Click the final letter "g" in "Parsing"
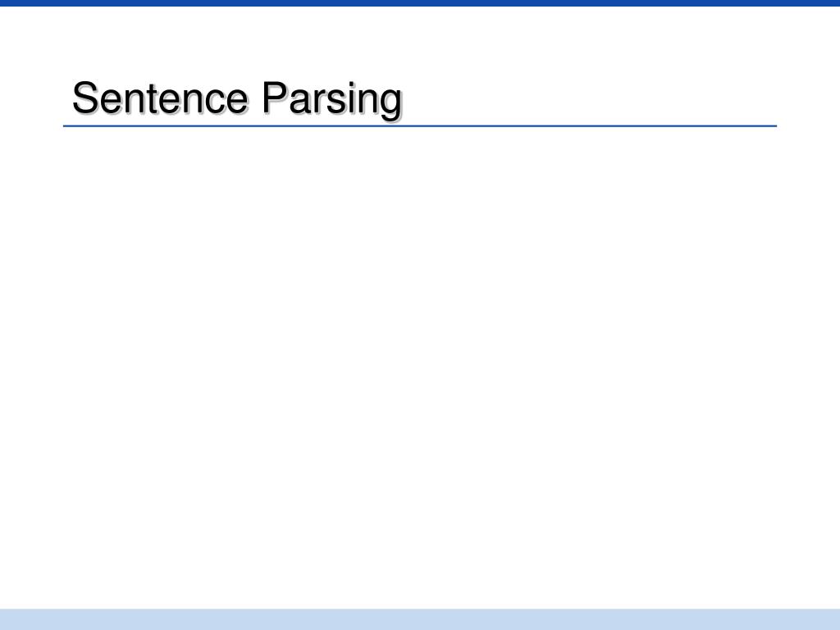This screenshot has width=840, height=630. click(x=391, y=106)
